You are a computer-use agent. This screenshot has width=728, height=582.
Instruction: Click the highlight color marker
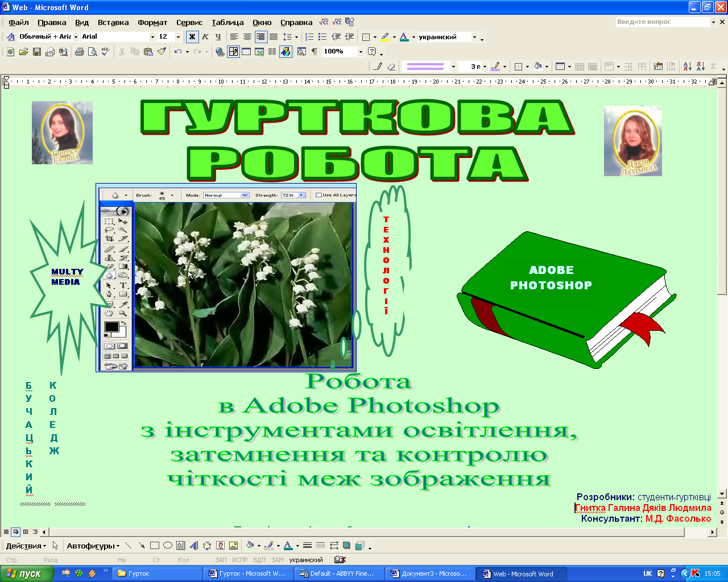pyautogui.click(x=385, y=37)
